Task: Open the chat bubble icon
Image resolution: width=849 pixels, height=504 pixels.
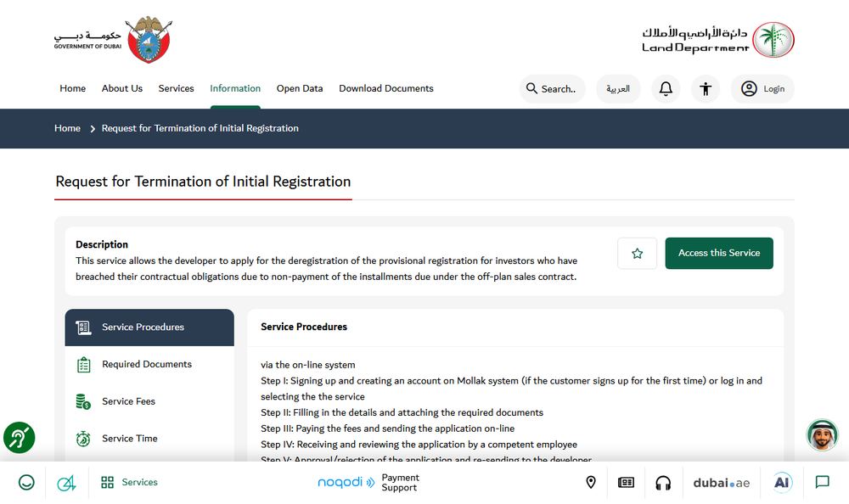Action: click(x=823, y=482)
